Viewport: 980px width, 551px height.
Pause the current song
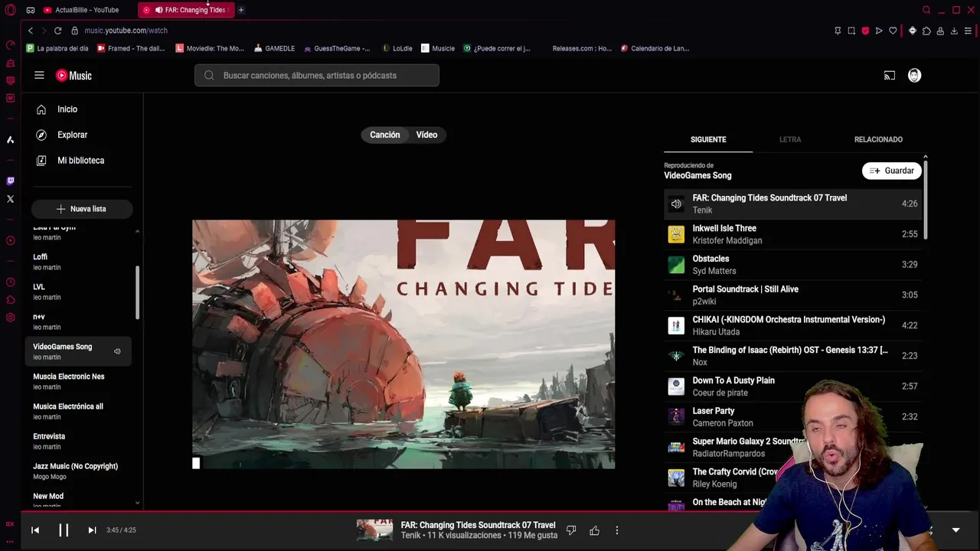pos(64,530)
